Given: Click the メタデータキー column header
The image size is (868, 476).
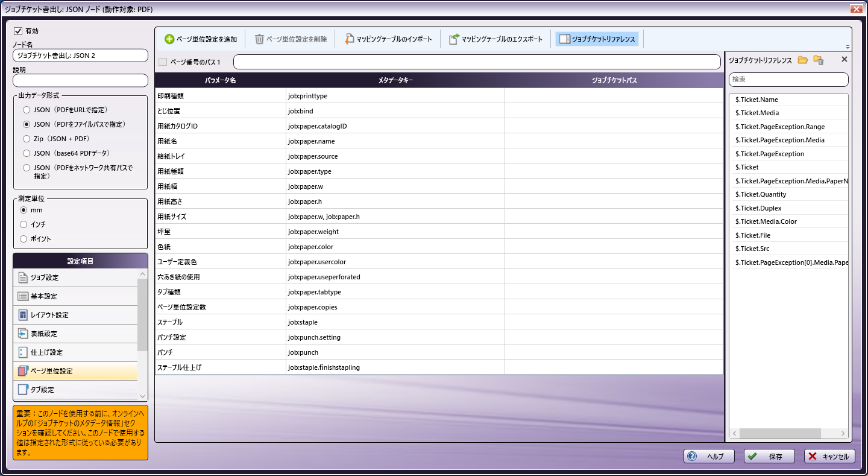Looking at the screenshot, I should click(x=395, y=80).
